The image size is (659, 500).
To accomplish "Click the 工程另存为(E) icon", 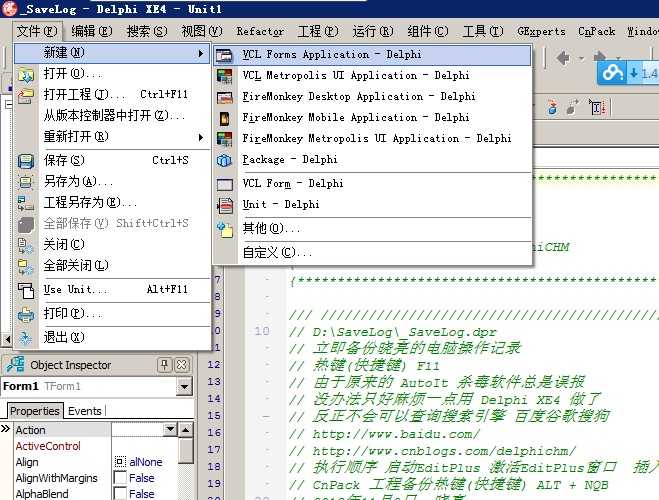I will pyautogui.click(x=26, y=203).
